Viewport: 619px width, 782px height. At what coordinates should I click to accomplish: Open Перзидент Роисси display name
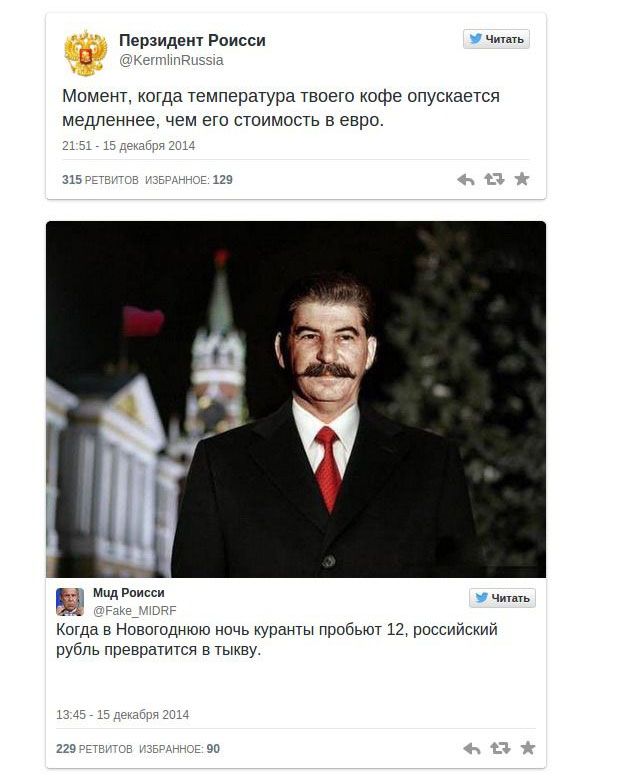(x=192, y=40)
